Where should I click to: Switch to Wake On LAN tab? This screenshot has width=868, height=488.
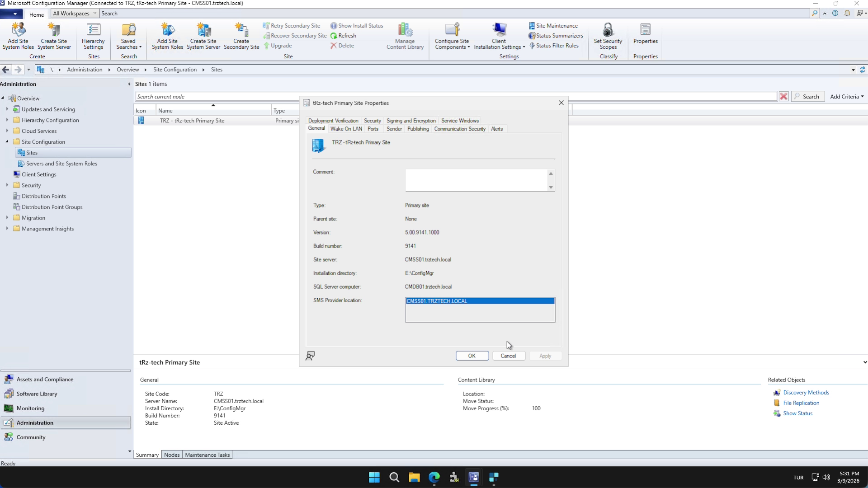[346, 129]
